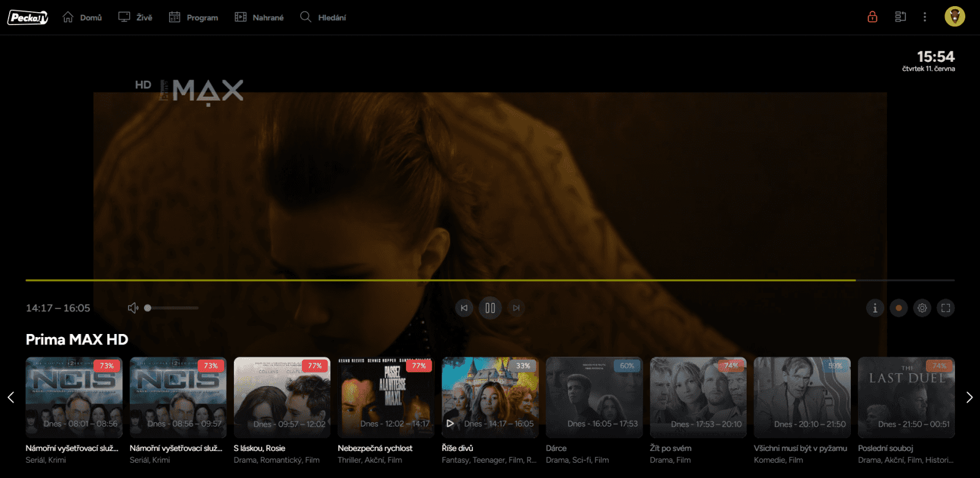Select the NCIS thumbnail at 08:56 – 09:57
Screen dimensions: 980x478
[x=178, y=397]
